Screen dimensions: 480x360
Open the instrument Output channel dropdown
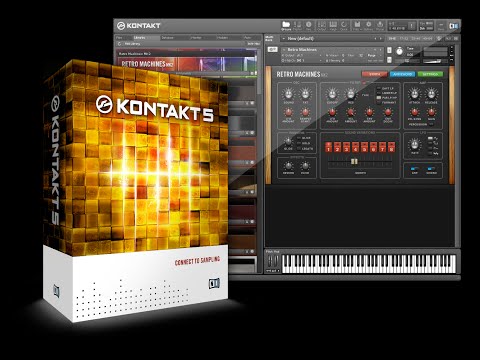[x=302, y=55]
